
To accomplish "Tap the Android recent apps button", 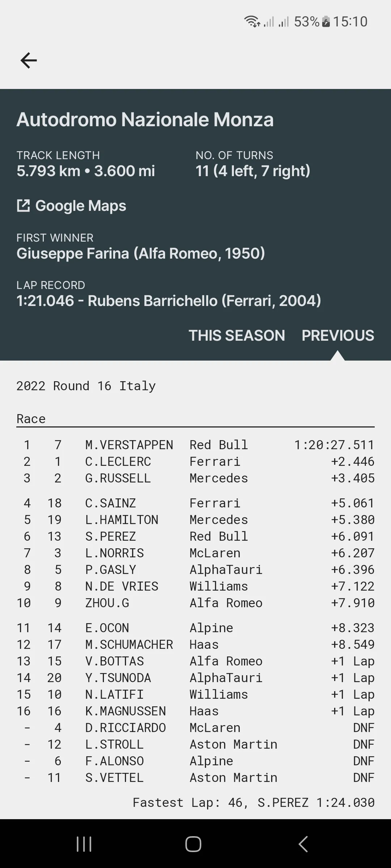I will click(84, 844).
